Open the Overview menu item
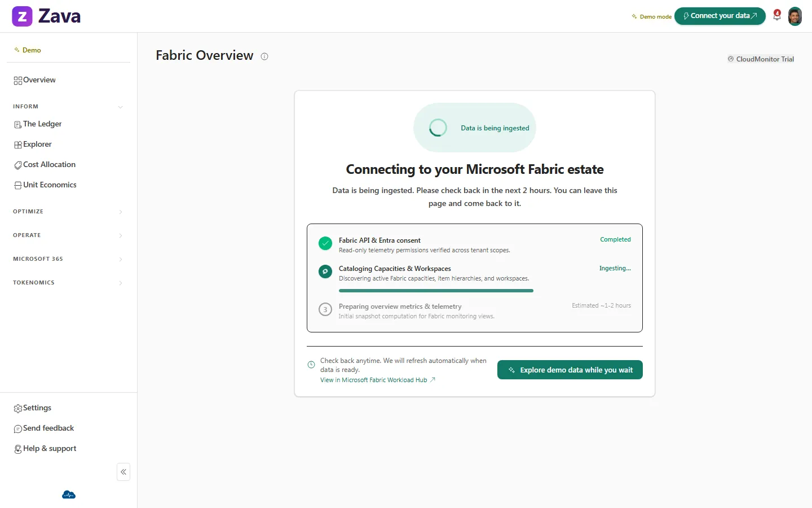This screenshot has height=508, width=812. tap(69, 80)
